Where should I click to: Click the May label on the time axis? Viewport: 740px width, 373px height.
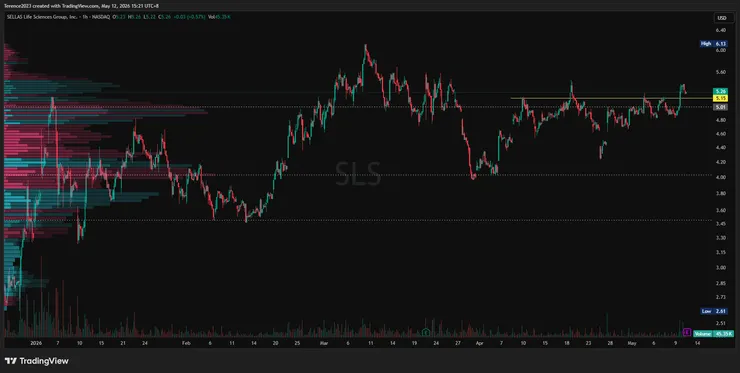632,344
